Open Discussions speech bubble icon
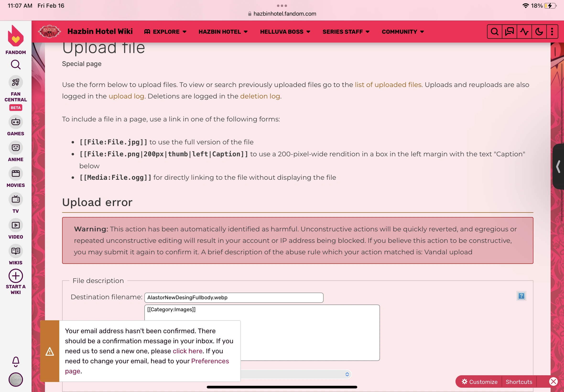564x392 pixels. point(510,32)
